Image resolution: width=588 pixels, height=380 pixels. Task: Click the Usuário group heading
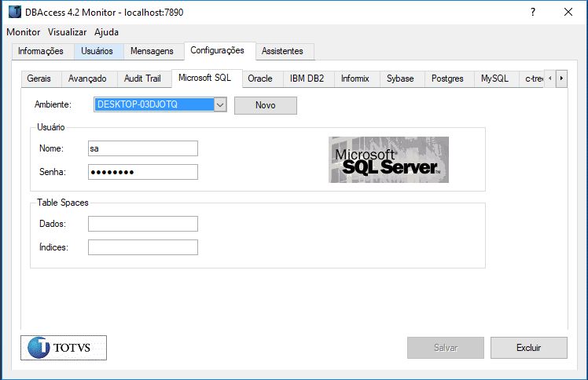[51, 127]
